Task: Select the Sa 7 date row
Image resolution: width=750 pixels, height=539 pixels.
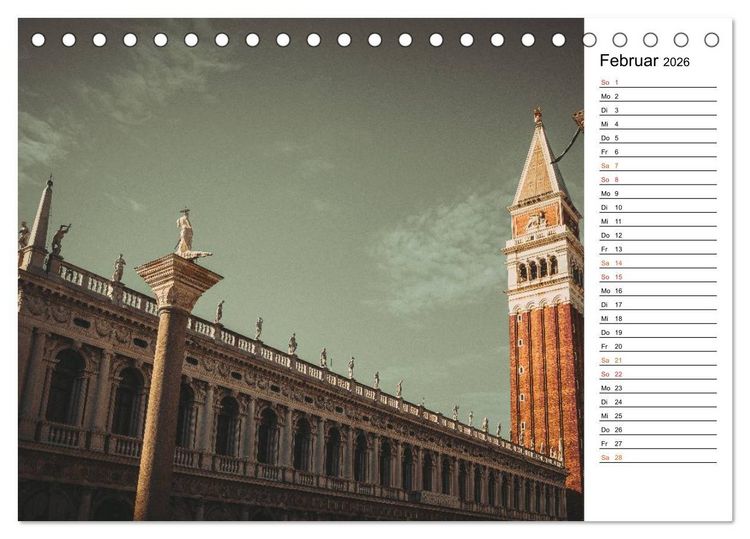Action: pos(658,165)
